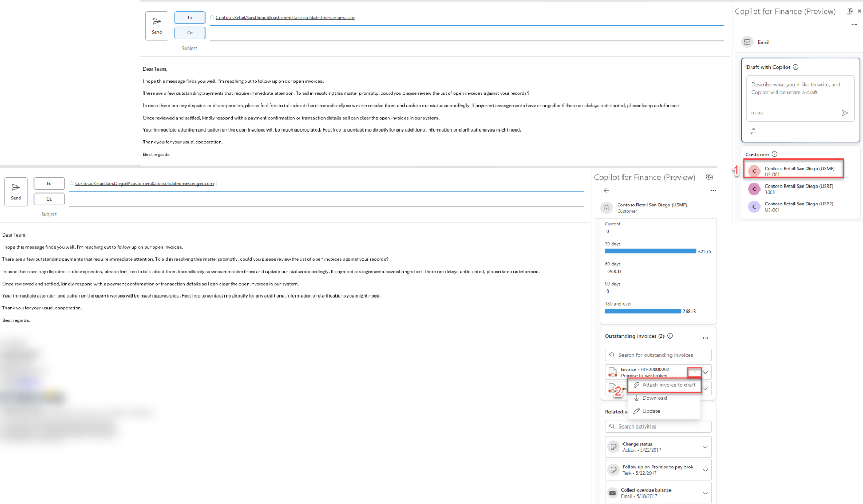
Task: Click the Email envelope icon
Action: [x=747, y=42]
